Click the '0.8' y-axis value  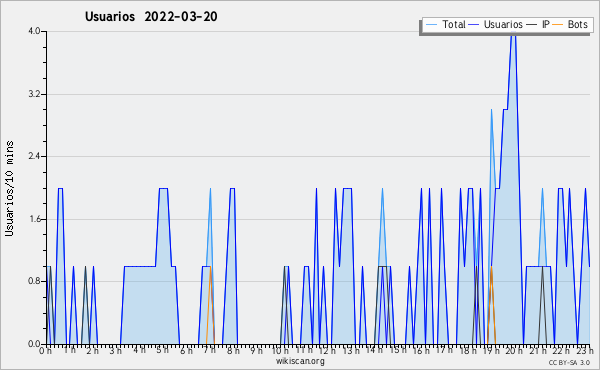coord(34,282)
